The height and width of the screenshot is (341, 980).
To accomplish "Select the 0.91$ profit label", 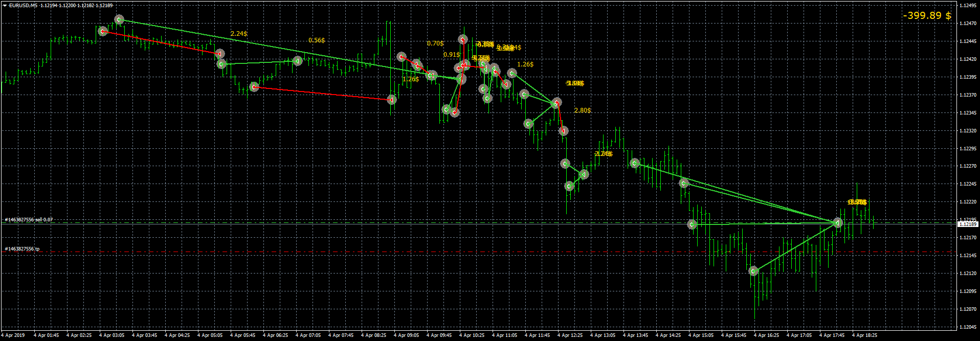I will pos(452,55).
